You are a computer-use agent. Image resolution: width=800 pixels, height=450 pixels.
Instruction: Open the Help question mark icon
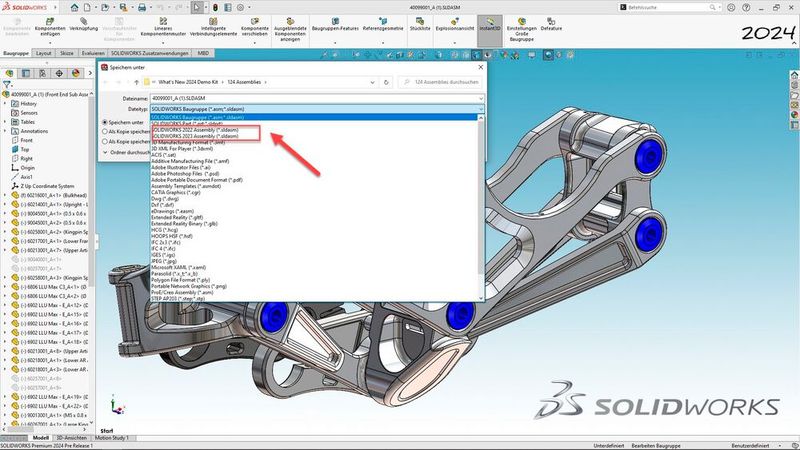[x=746, y=8]
